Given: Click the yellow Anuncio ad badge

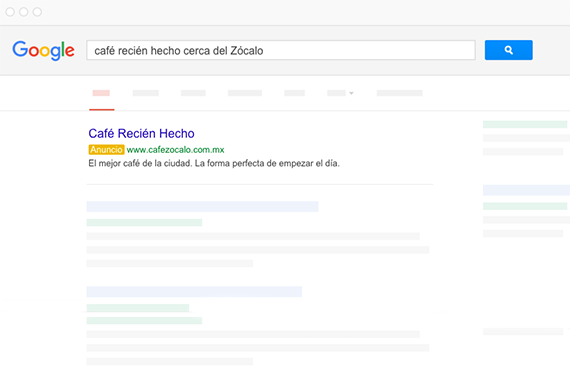Looking at the screenshot, I should click(x=107, y=150).
